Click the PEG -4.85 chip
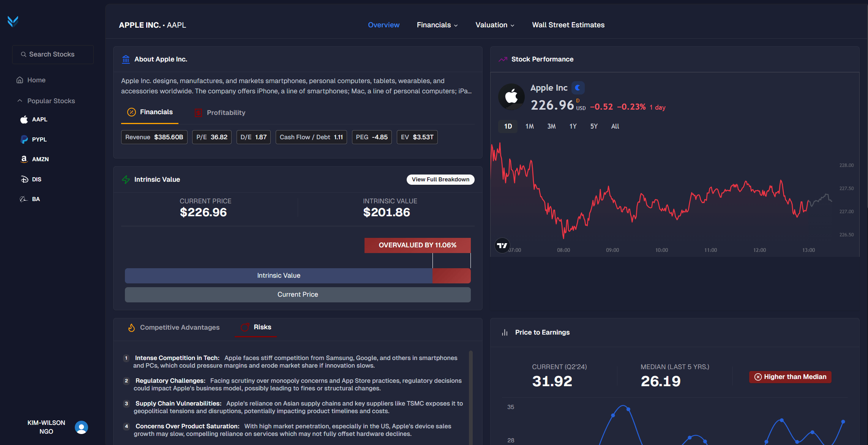The width and height of the screenshot is (868, 445). tap(372, 137)
